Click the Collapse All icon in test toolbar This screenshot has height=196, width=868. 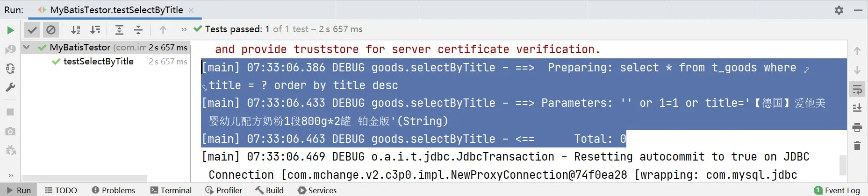(x=138, y=30)
